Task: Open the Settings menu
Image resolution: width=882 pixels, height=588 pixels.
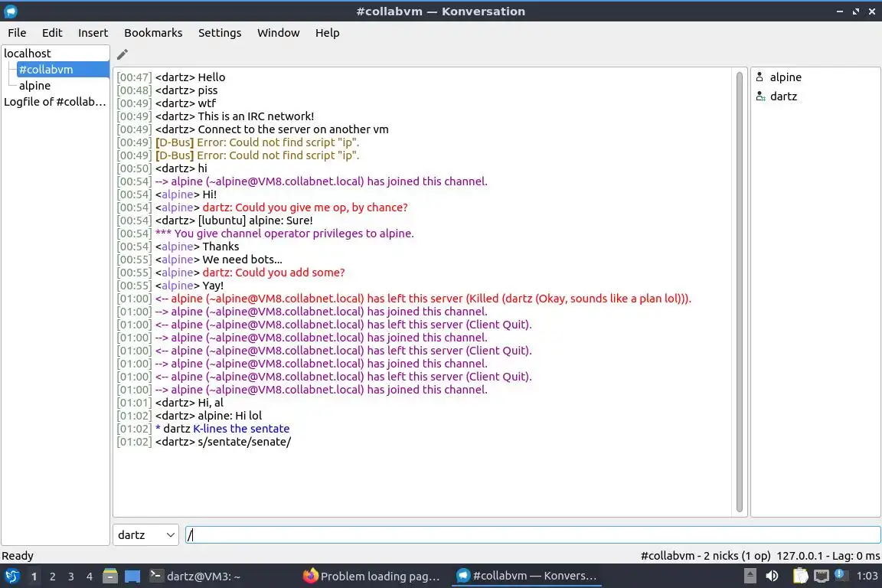Action: (x=220, y=33)
